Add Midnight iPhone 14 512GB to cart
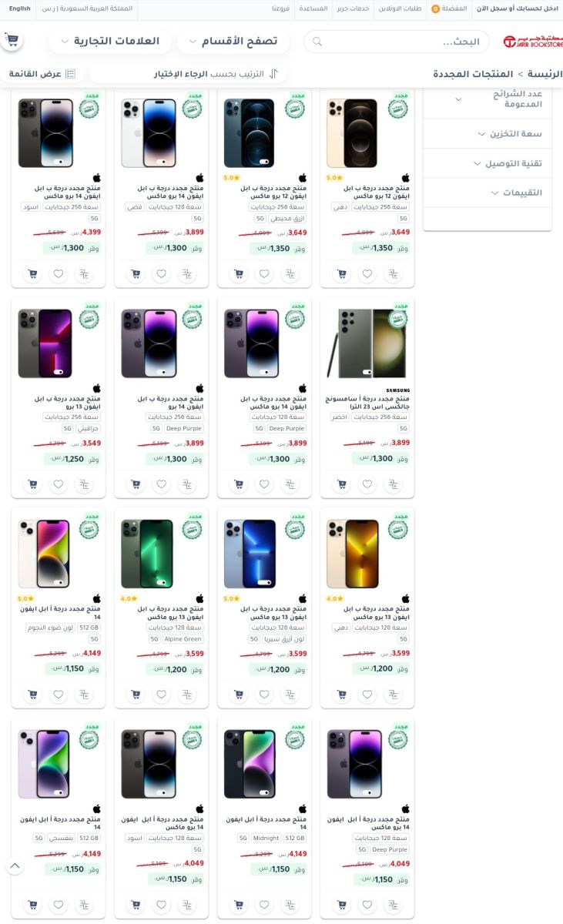This screenshot has width=563, height=924. (x=239, y=905)
